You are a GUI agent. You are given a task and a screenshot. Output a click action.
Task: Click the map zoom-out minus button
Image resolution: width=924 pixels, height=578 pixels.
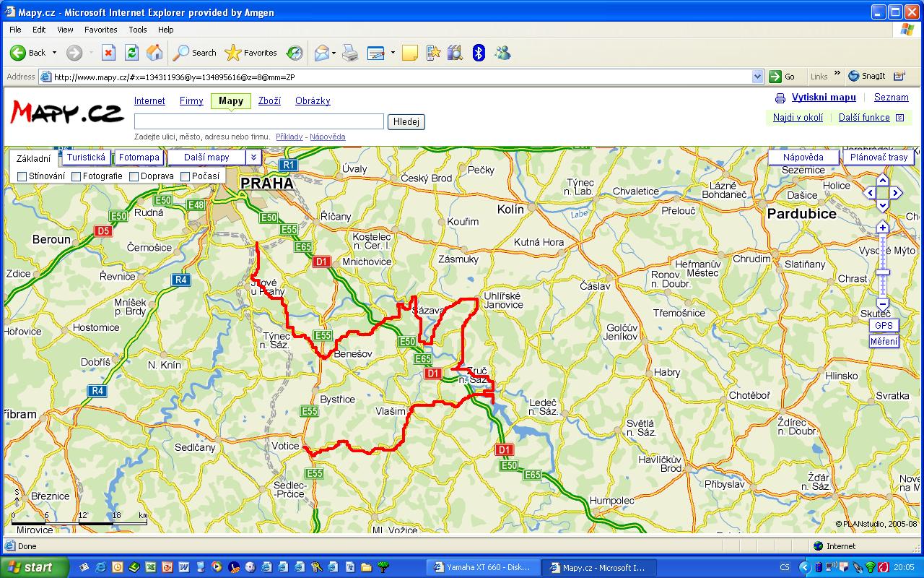point(882,304)
